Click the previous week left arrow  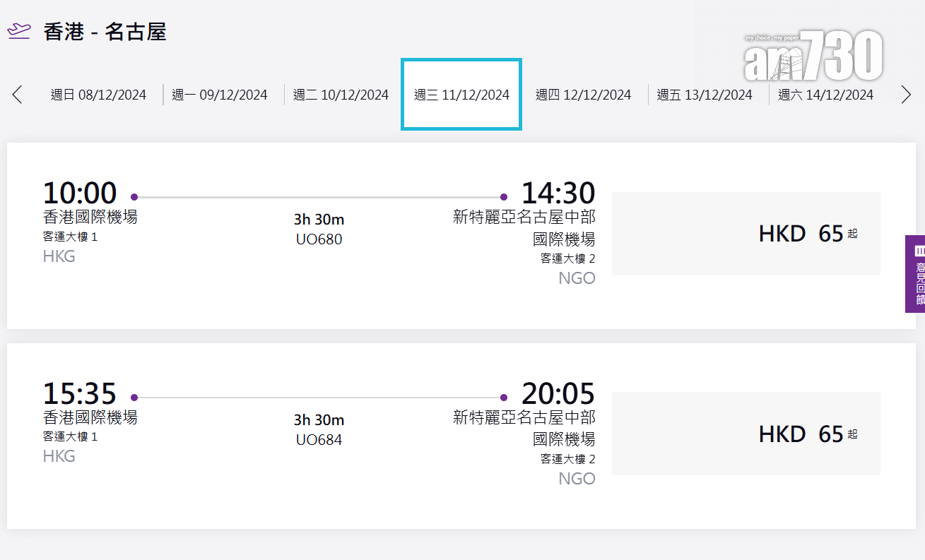[18, 95]
